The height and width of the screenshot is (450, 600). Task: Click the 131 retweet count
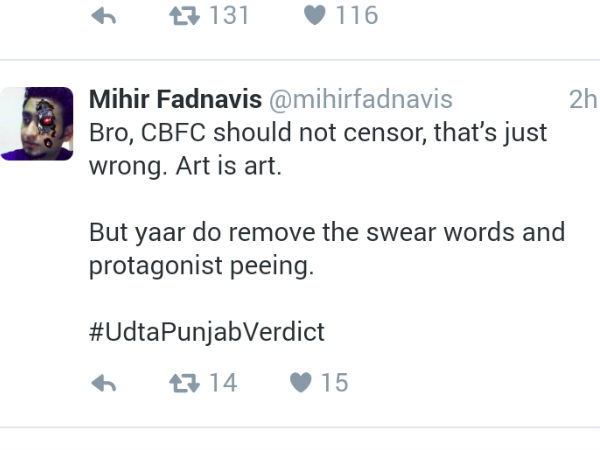pyautogui.click(x=227, y=16)
